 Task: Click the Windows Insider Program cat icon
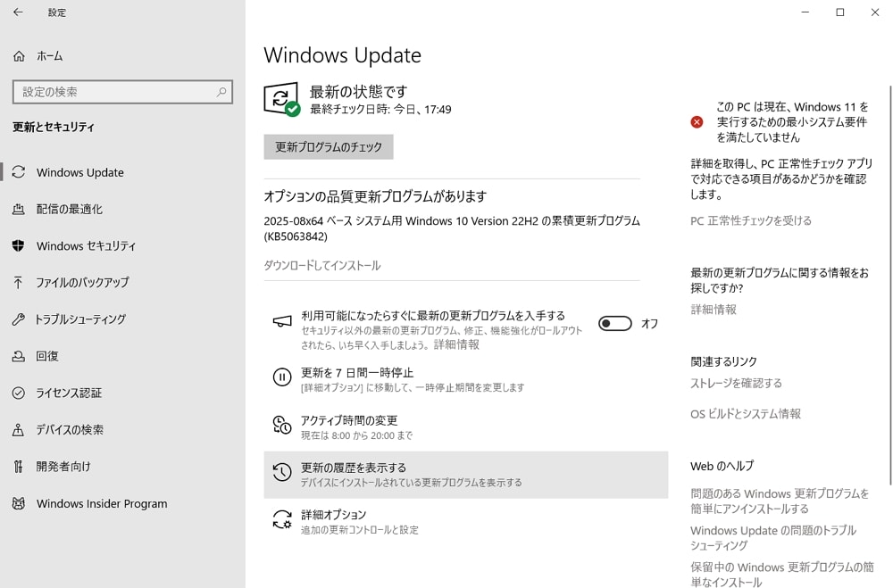(18, 503)
